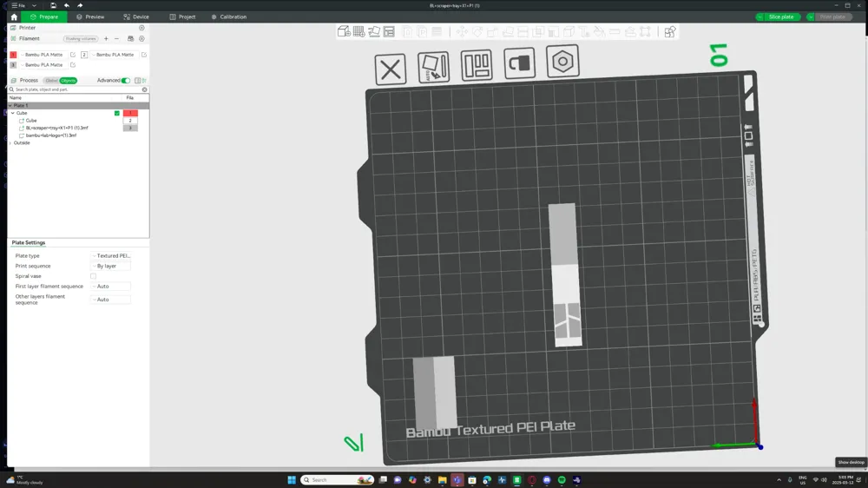Image resolution: width=868 pixels, height=488 pixels.
Task: Click the Redo arrow icon
Action: click(80, 5)
